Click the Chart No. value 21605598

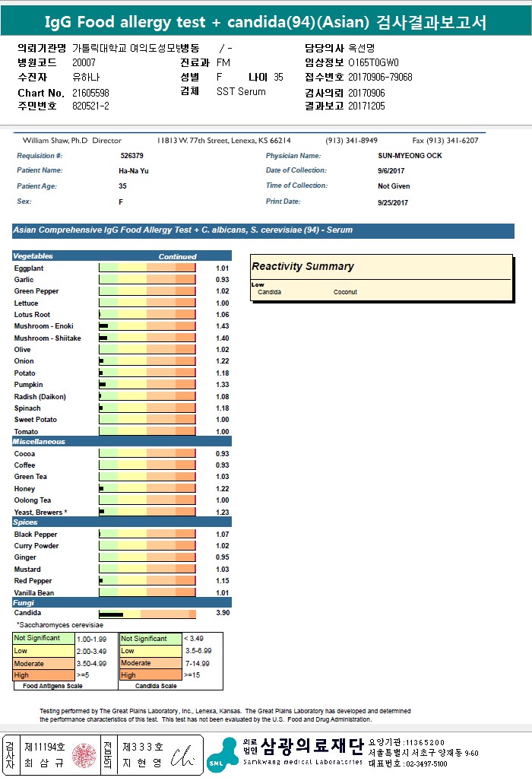coord(90,93)
